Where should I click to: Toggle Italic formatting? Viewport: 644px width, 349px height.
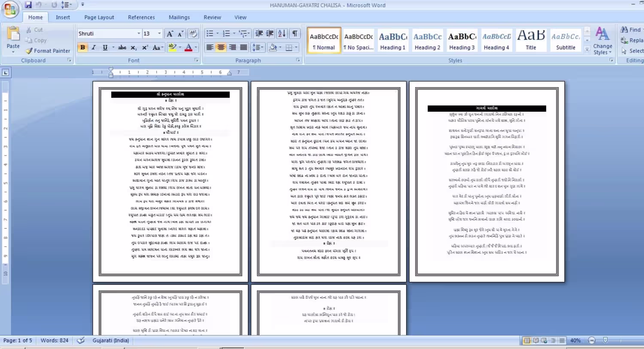pos(94,48)
